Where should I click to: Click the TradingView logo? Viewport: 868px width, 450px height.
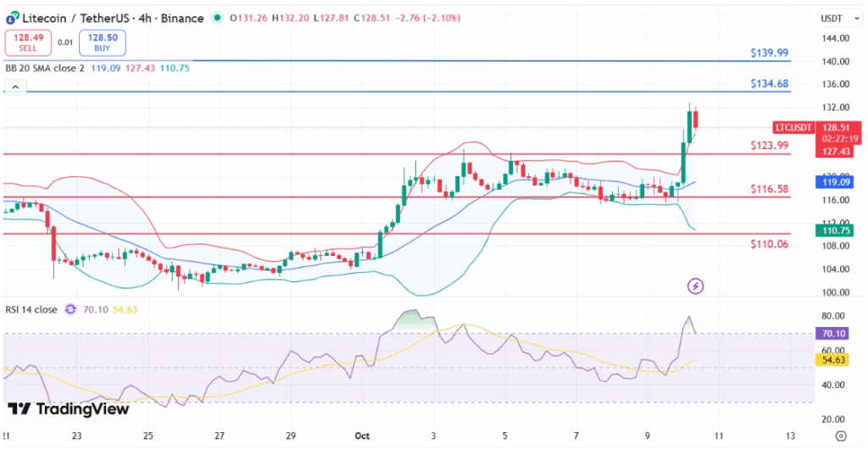70,409
